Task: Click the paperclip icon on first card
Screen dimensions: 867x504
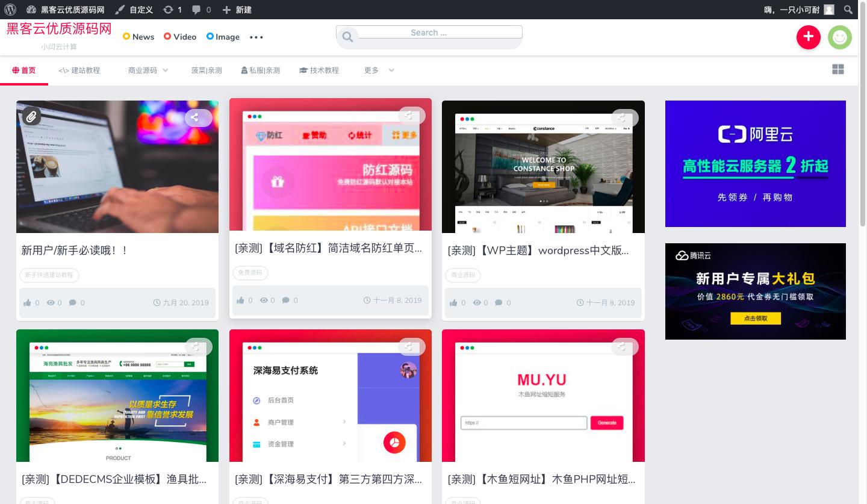Action: [31, 116]
